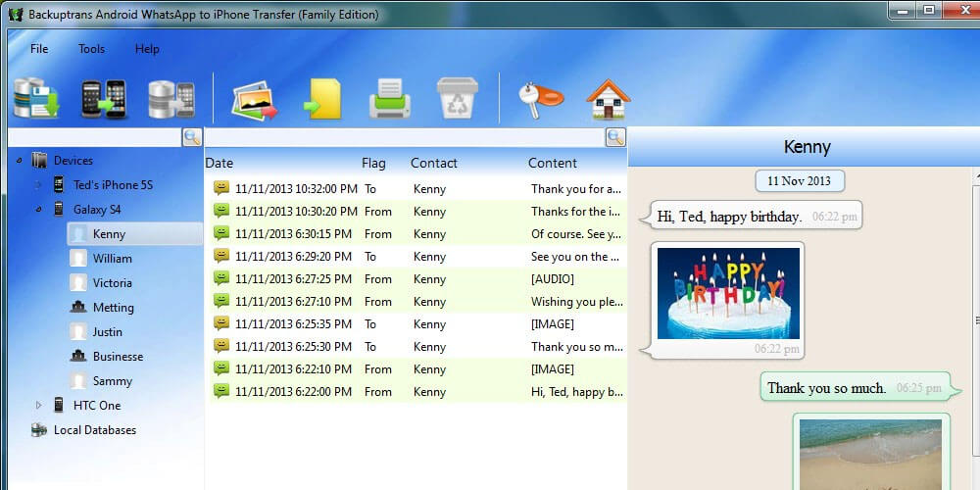Screen dimensions: 980x490
Task: Select Sammy contact in the tree
Action: click(x=112, y=380)
